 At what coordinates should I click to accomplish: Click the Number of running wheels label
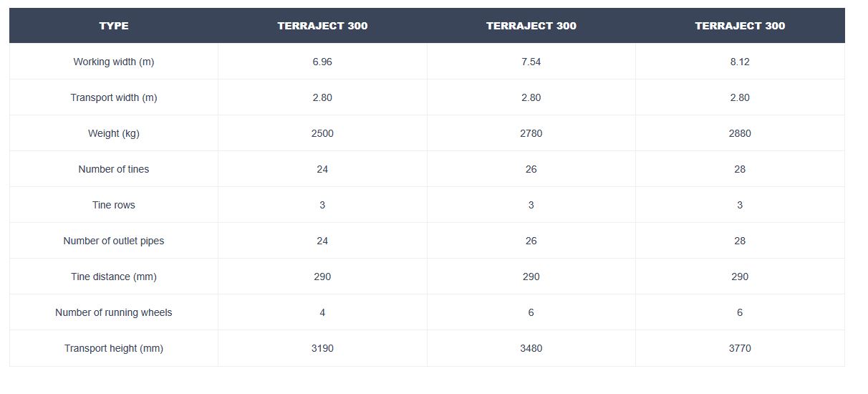tap(114, 312)
